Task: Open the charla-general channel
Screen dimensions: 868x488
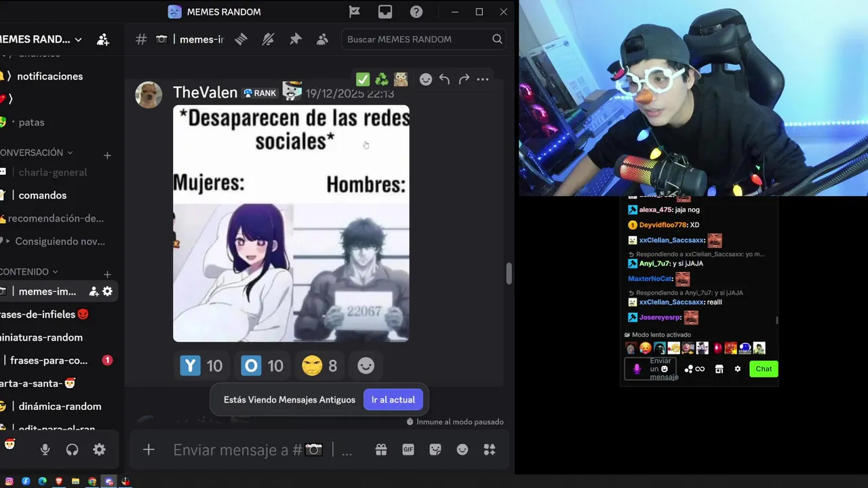Action: coord(53,172)
